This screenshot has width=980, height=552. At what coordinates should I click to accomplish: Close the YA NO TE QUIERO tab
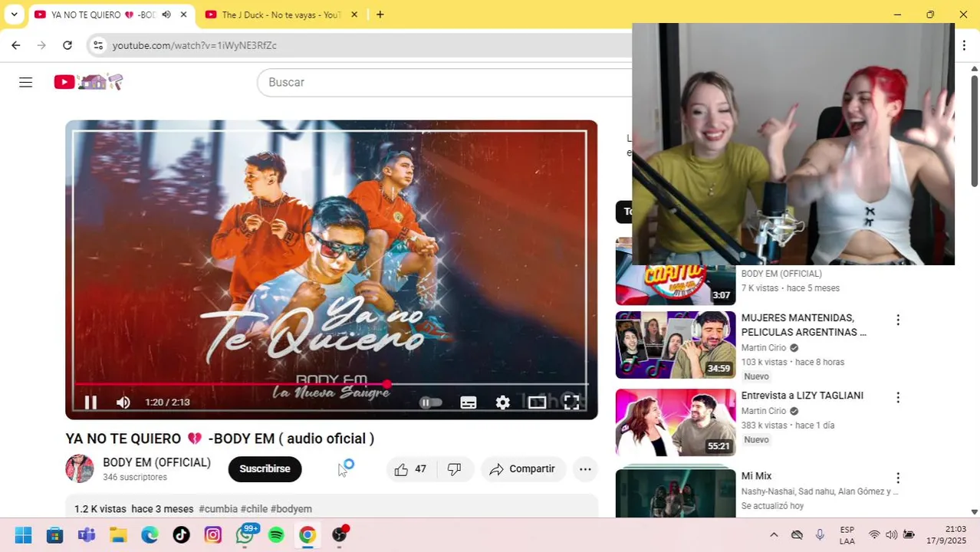(x=183, y=15)
